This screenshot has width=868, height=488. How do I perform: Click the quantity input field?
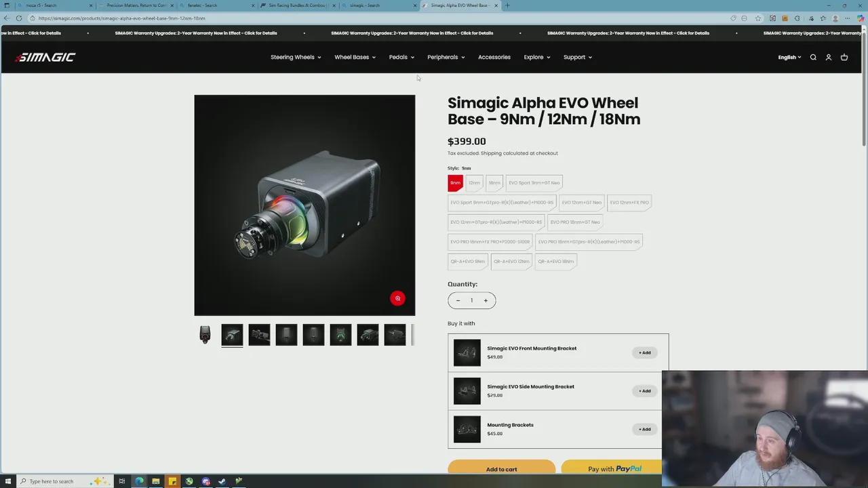point(472,300)
